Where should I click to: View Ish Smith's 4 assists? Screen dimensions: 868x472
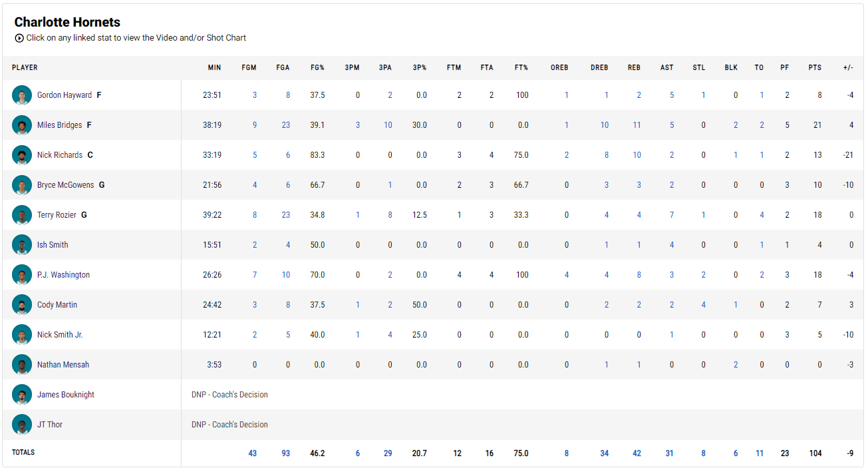672,245
